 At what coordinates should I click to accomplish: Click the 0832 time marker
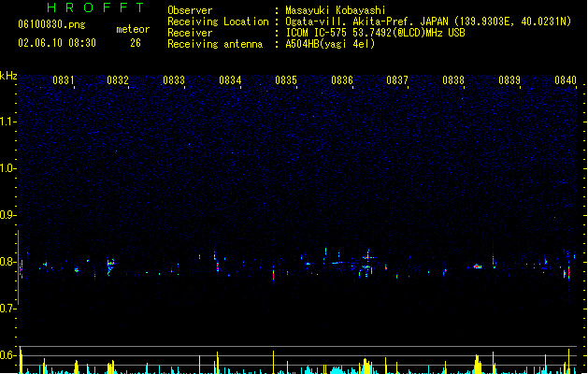click(118, 80)
